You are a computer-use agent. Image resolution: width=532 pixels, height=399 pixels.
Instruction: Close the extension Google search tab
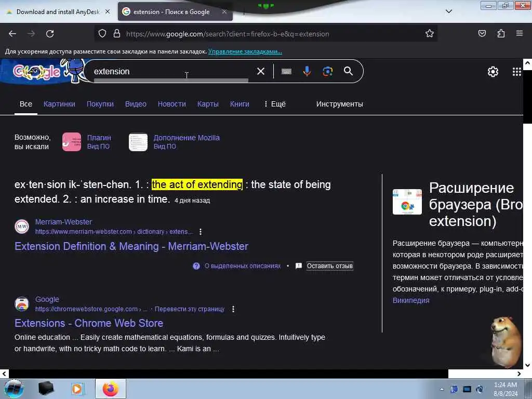(224, 11)
